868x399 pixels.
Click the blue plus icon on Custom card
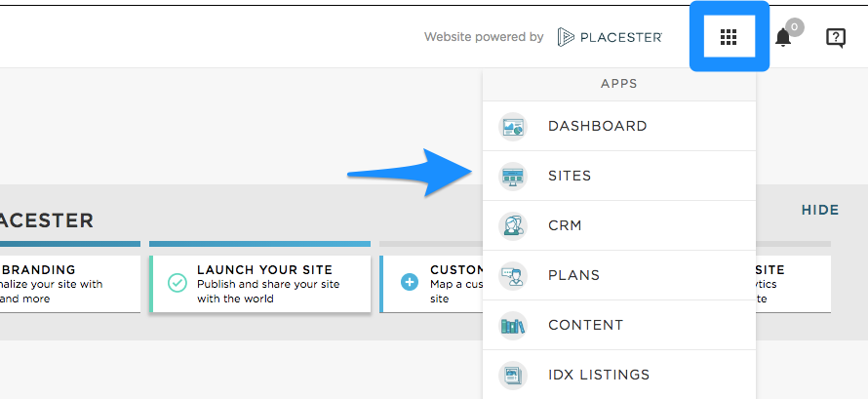(x=409, y=283)
